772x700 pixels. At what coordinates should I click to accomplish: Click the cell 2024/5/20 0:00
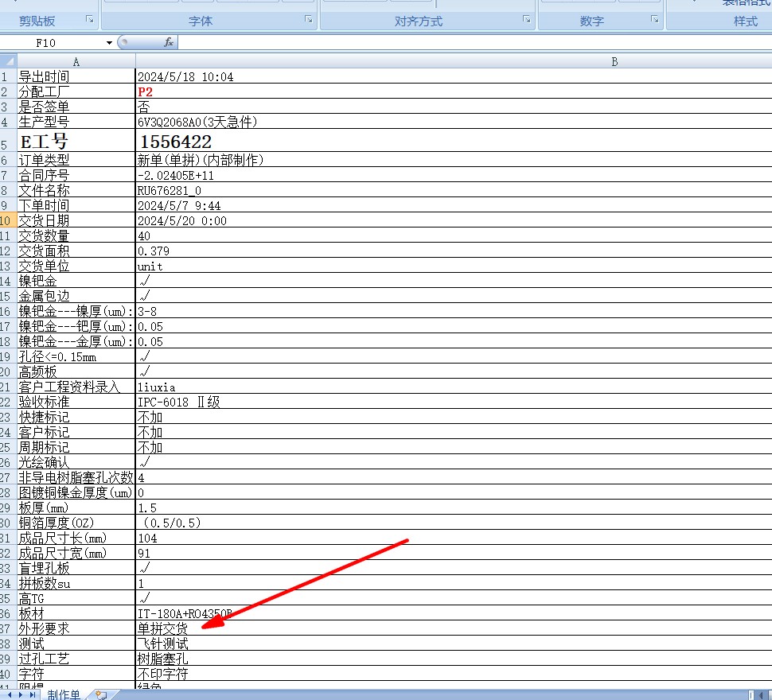454,220
